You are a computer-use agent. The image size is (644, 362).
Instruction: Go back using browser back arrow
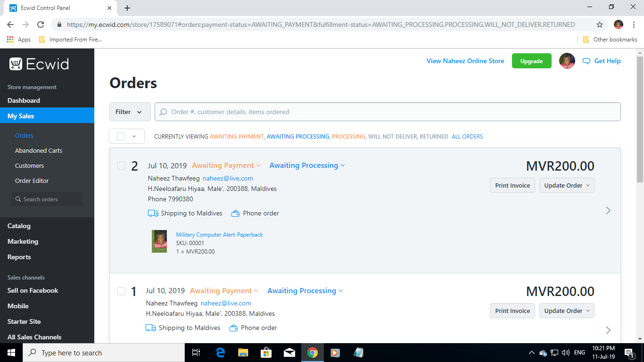click(x=10, y=25)
